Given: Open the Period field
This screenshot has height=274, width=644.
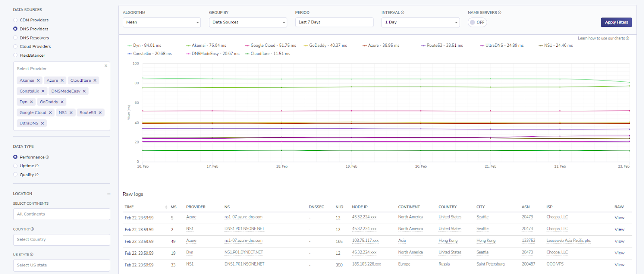Looking at the screenshot, I should [x=334, y=23].
